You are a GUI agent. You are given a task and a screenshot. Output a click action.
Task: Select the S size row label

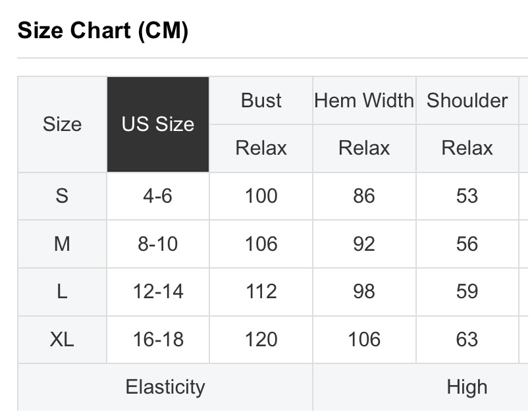click(63, 196)
